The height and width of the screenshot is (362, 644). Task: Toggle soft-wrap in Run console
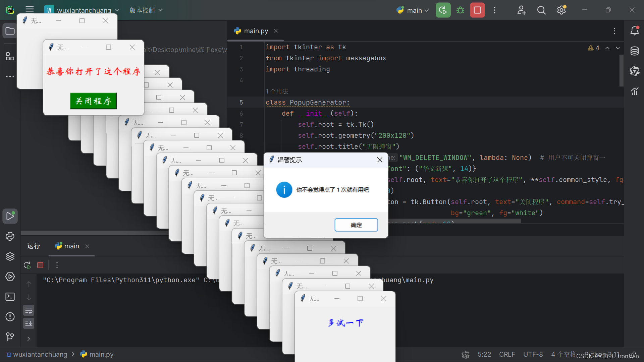(x=29, y=310)
